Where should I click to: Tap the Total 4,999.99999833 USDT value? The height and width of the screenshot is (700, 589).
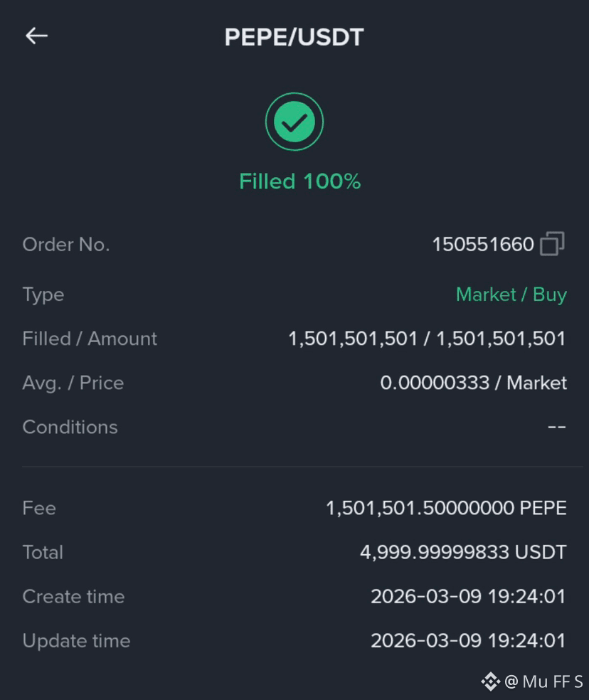(464, 552)
